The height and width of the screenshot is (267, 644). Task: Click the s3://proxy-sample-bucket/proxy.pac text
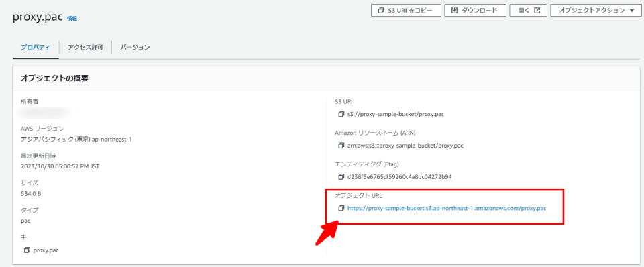[396, 114]
